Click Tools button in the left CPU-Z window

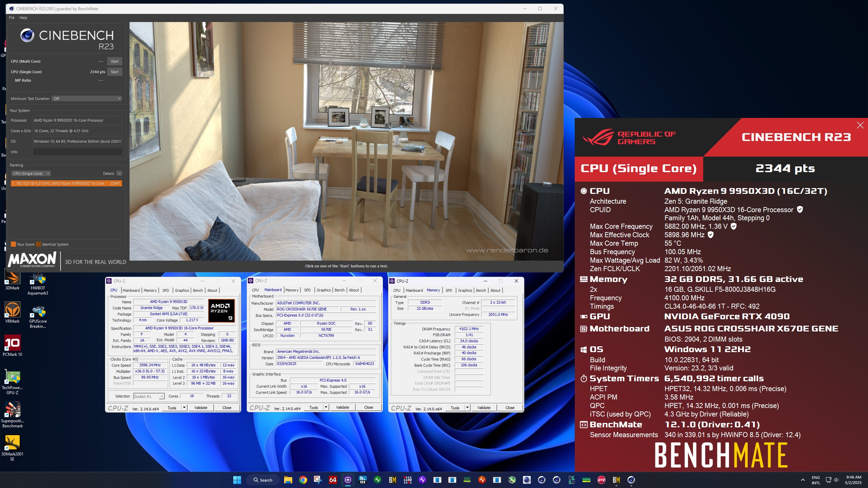click(x=172, y=408)
